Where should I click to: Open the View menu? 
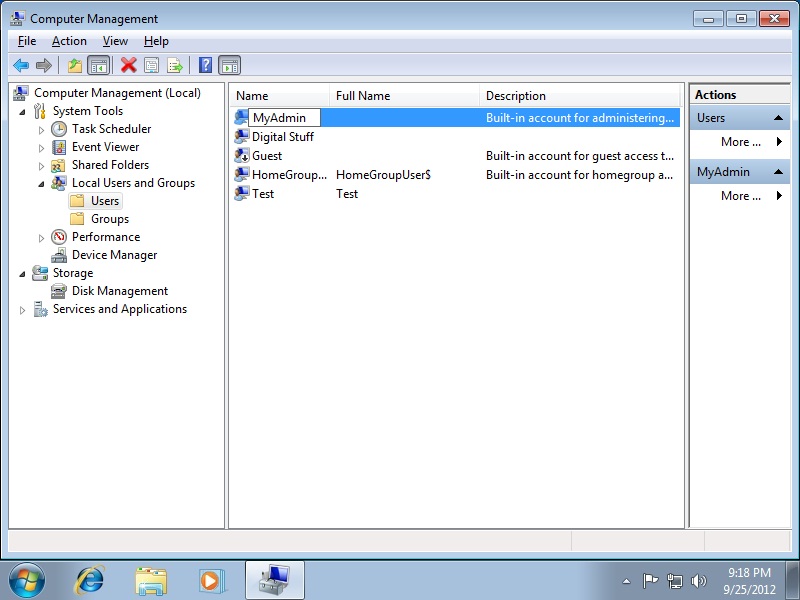115,41
